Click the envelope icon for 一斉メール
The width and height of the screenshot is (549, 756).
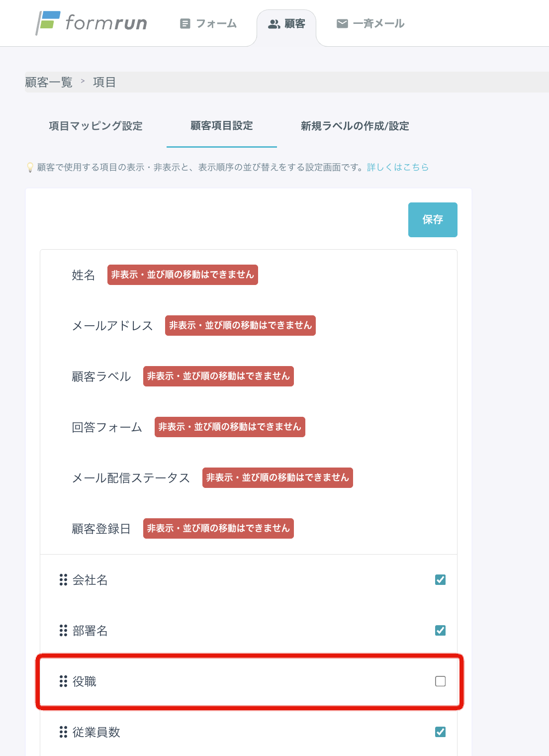(342, 23)
